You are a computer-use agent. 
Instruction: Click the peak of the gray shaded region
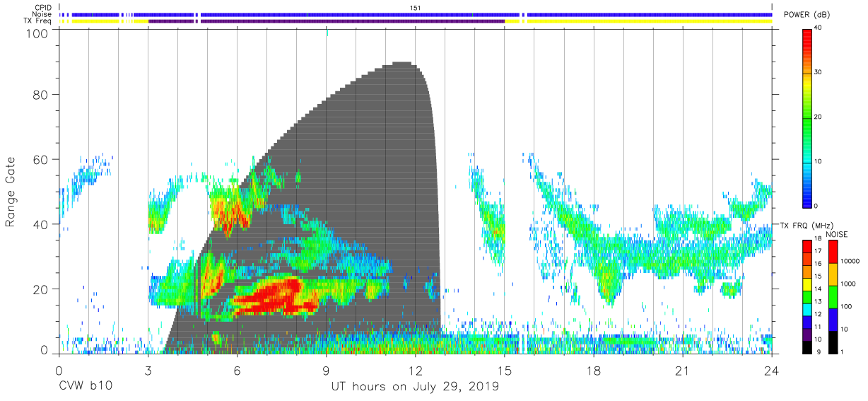[x=401, y=64]
